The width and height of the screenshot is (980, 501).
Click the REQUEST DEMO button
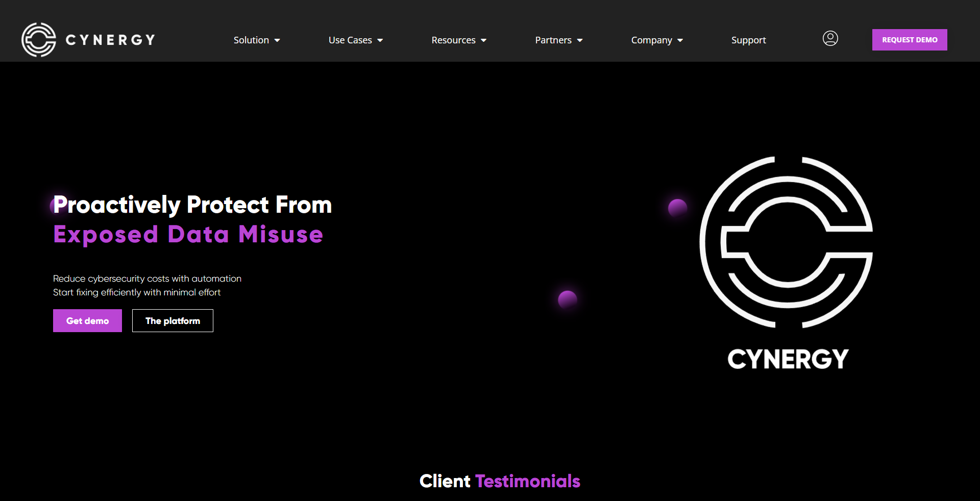(x=910, y=40)
